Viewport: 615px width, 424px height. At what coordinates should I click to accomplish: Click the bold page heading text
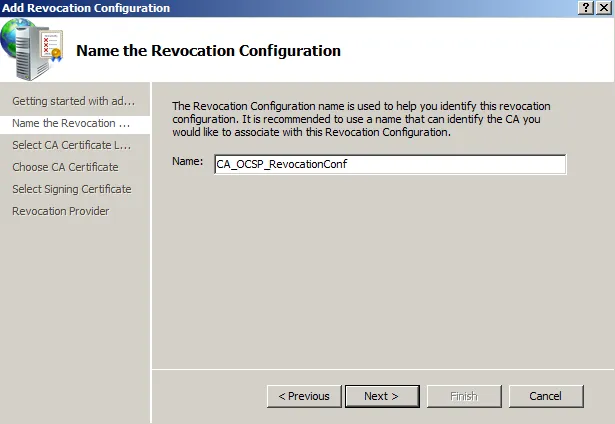[x=208, y=50]
